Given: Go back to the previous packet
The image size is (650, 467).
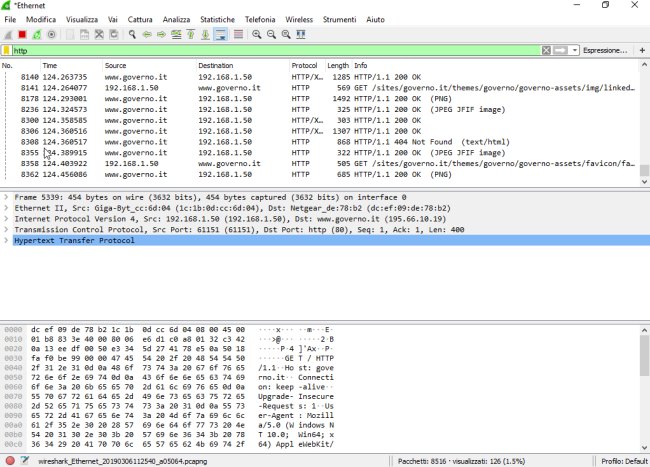Looking at the screenshot, I should point(147,34).
